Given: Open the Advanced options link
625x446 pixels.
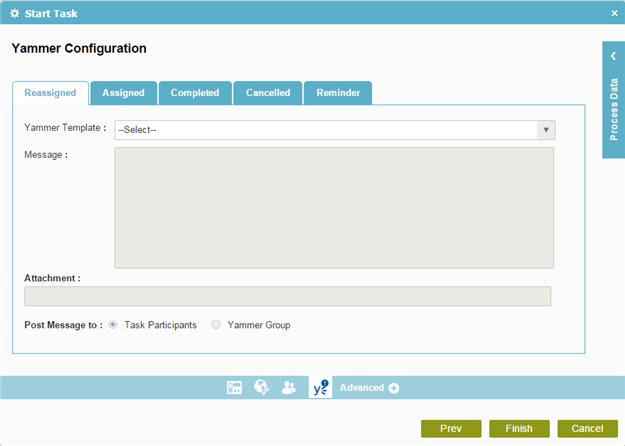Looking at the screenshot, I should (x=362, y=388).
